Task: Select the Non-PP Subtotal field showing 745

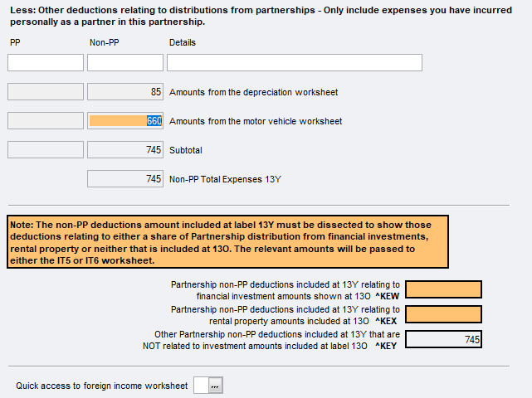Action: pos(125,150)
